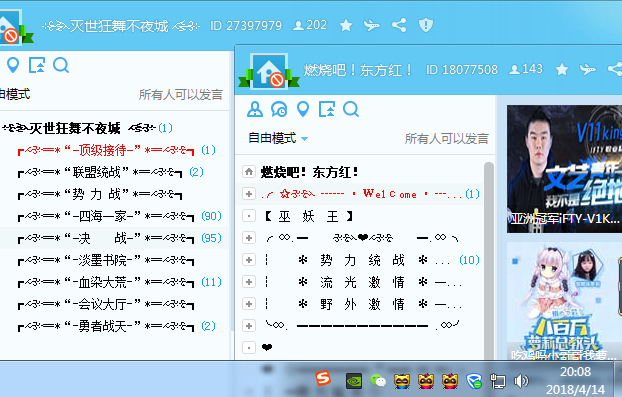Click the share icon in the top channel header
The image size is (622, 397).
(399, 25)
